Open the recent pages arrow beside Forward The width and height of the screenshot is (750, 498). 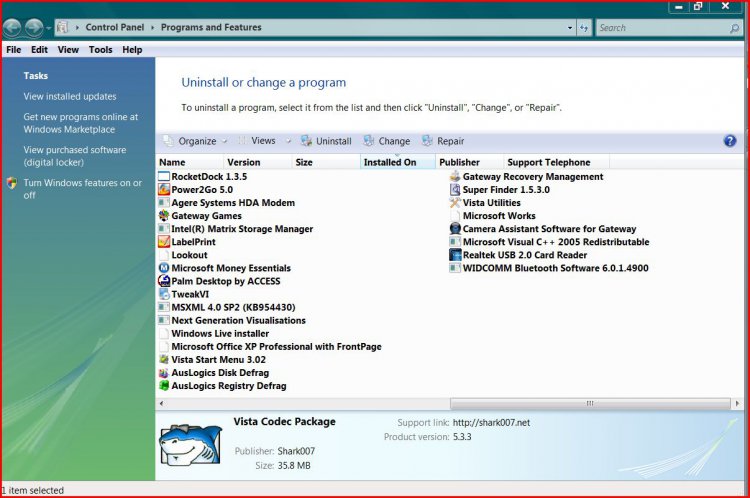coord(49,28)
